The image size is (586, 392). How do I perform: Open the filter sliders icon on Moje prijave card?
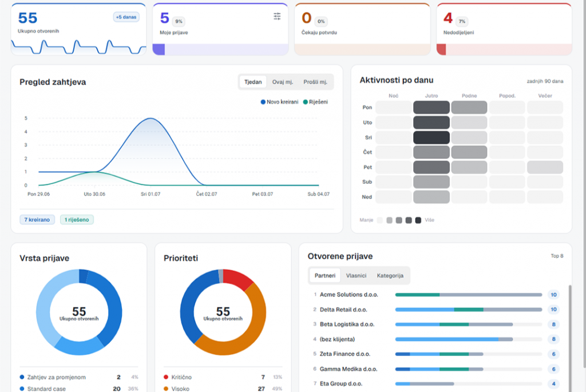[277, 16]
